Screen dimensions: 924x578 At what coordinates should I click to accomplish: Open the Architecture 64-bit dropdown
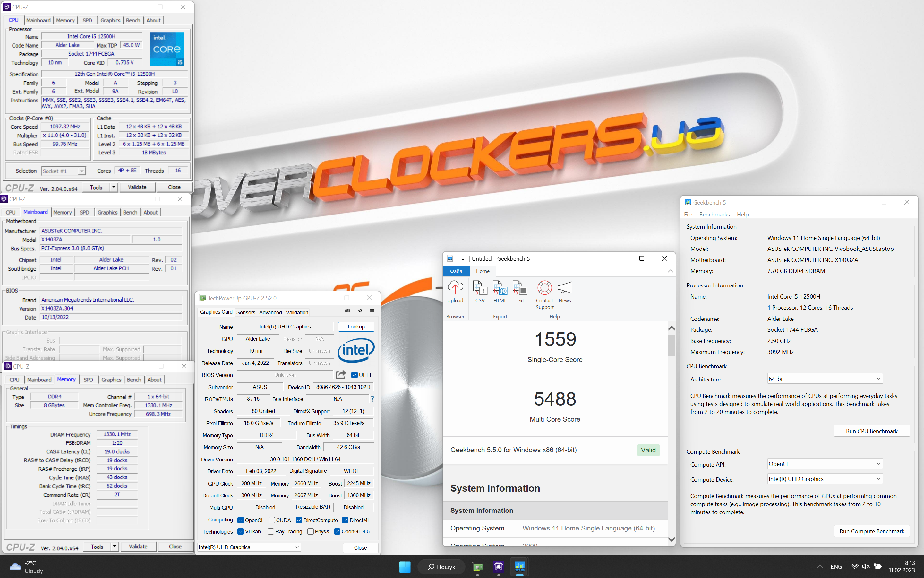click(x=825, y=379)
